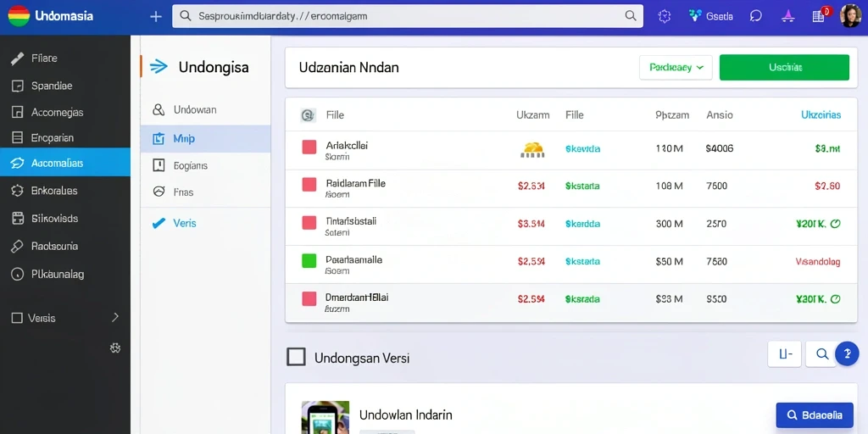868x434 pixels.
Task: Click the Fnas clock icon
Action: (159, 192)
